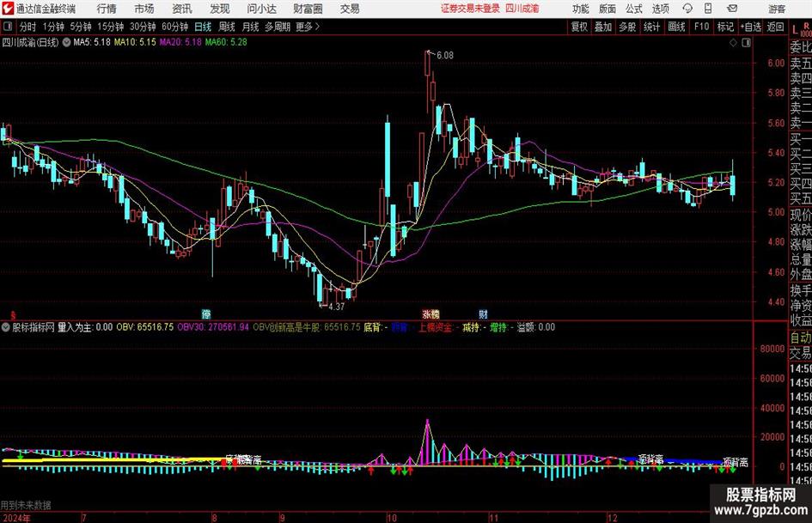Switch to 15分钟 period
Screen dimensions: 812x523
pos(110,27)
